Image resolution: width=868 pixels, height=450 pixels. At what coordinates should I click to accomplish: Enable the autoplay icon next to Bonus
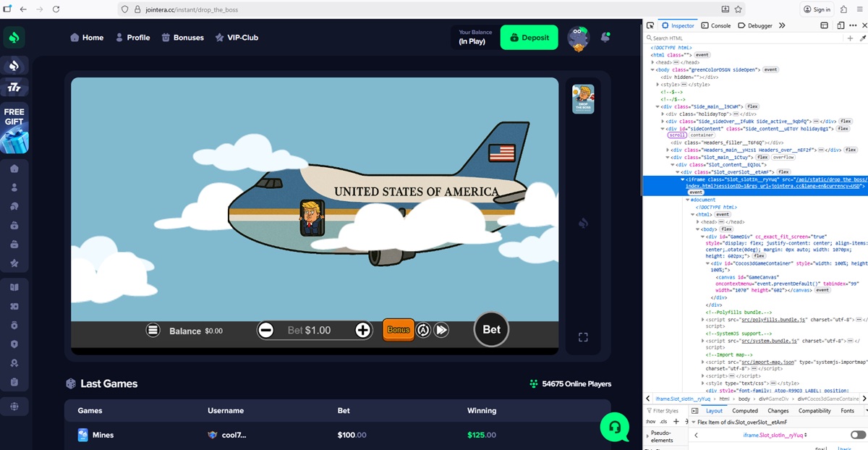(x=423, y=330)
